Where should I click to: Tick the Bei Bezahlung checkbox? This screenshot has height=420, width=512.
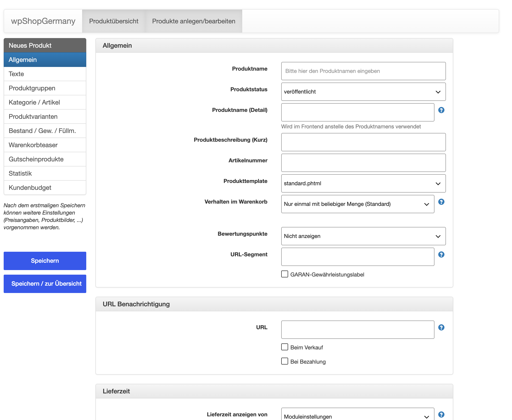coord(284,361)
